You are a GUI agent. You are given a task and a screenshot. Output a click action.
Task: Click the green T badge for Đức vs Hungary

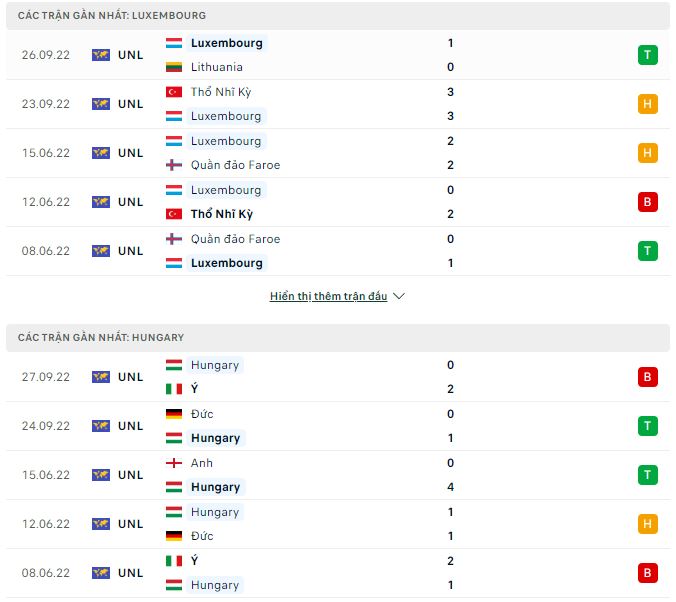(647, 426)
